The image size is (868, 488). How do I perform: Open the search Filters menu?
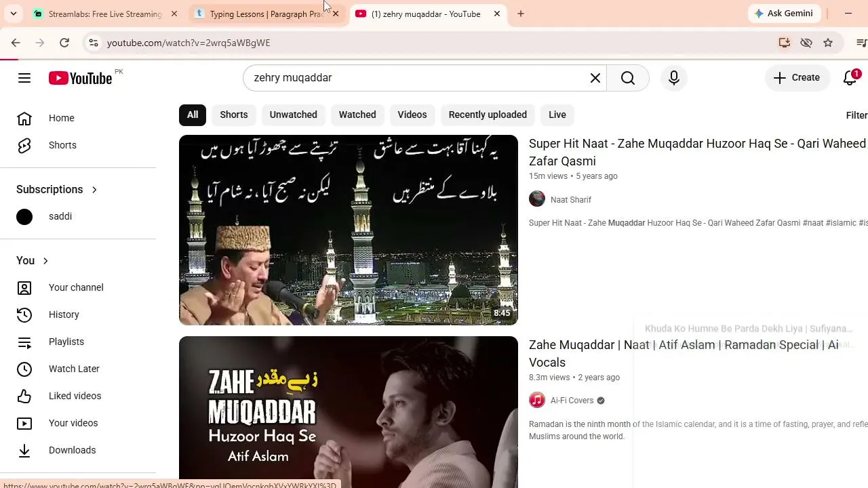pos(856,115)
